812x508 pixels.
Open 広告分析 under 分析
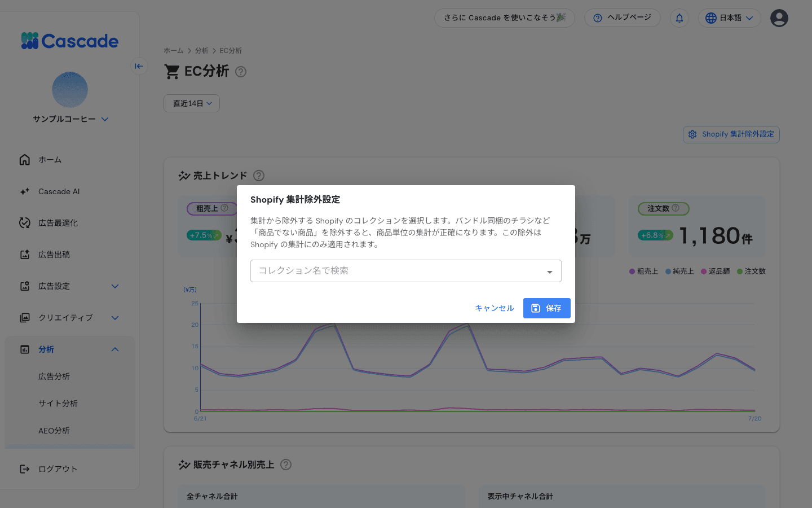[x=70, y=376]
